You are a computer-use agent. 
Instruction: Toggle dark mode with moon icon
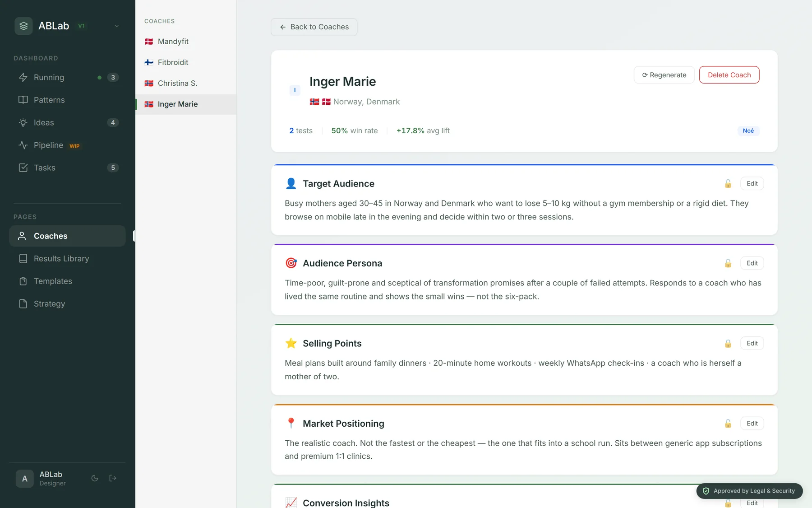coord(95,478)
